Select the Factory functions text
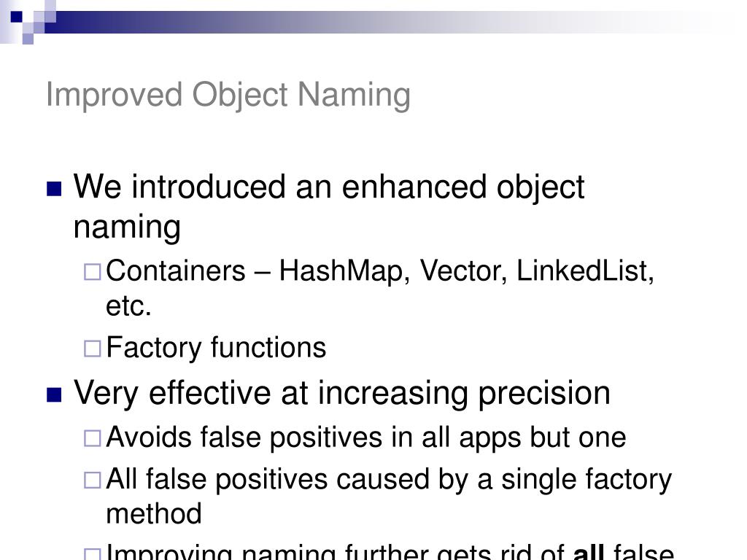The width and height of the screenshot is (747, 560). (x=216, y=348)
